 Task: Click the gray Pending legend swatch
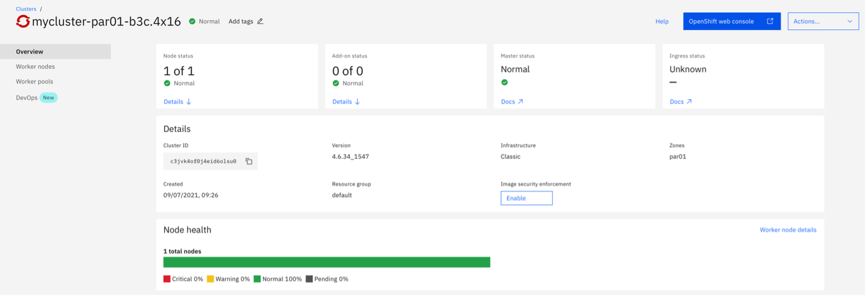[x=309, y=279]
